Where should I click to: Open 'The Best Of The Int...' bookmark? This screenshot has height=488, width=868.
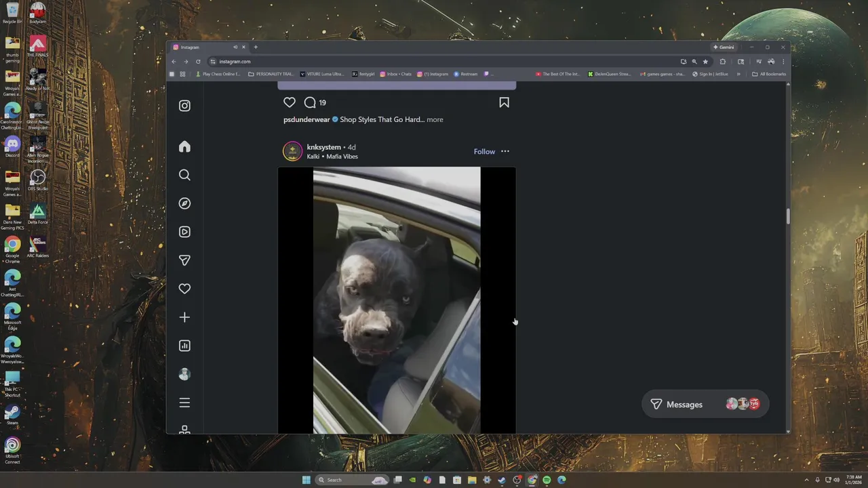[558, 74]
